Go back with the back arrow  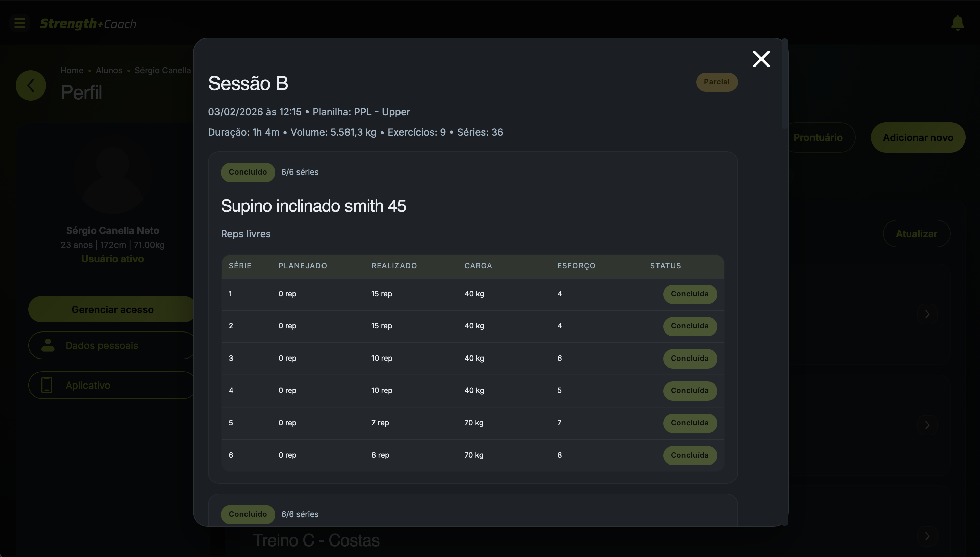(31, 85)
